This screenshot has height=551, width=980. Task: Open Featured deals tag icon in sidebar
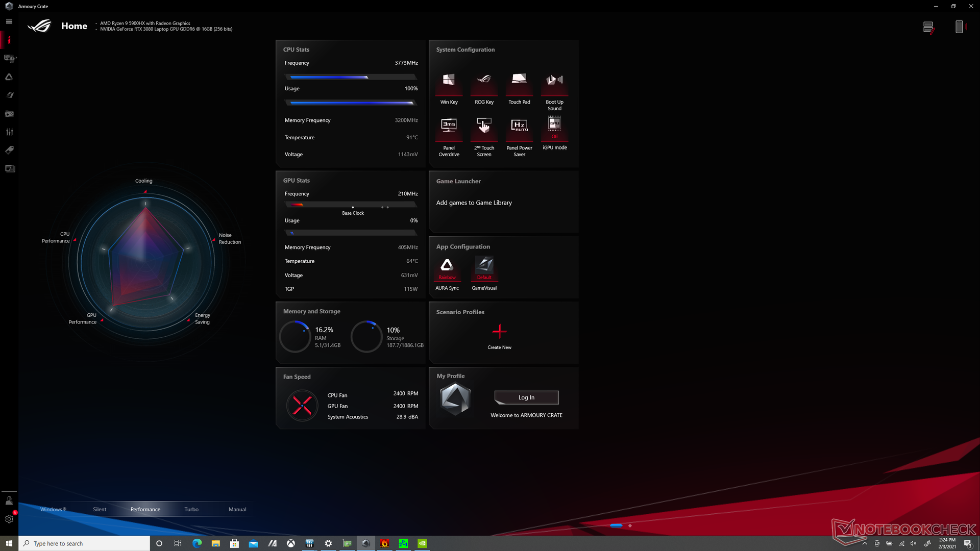pyautogui.click(x=9, y=150)
